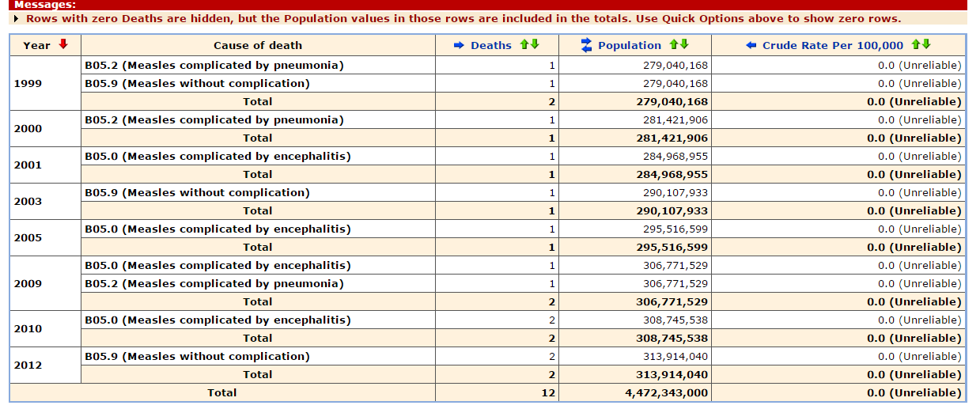The image size is (980, 409).
Task: Sort Crude Rate descending with green down arrow
Action: [926, 45]
